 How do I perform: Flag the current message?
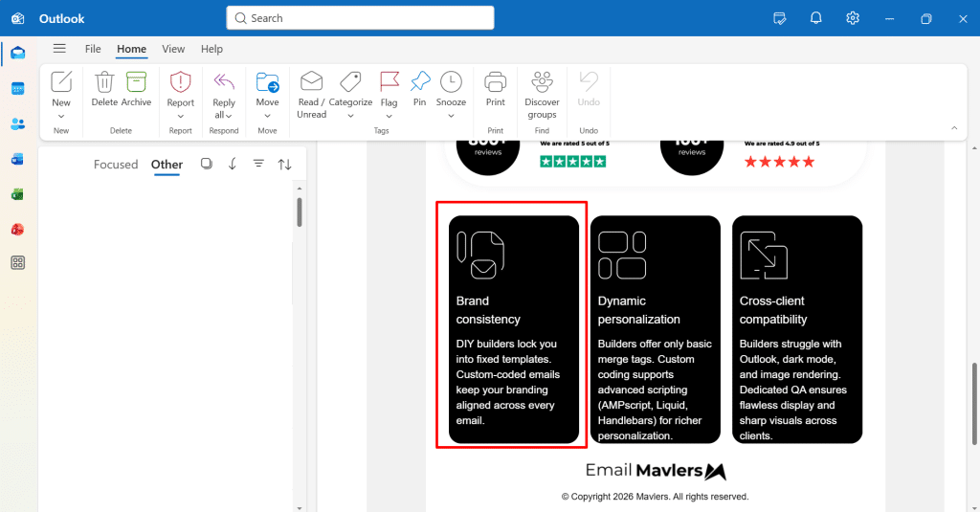tap(389, 89)
